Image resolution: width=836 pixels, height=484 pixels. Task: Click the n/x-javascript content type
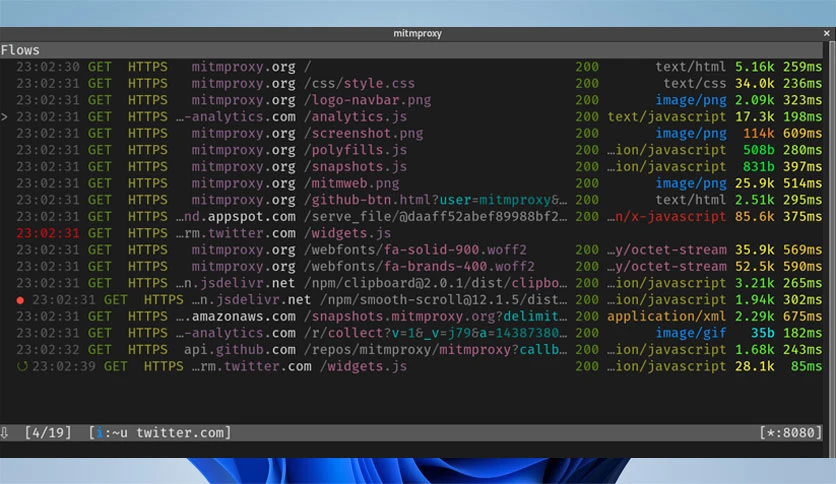coord(666,216)
